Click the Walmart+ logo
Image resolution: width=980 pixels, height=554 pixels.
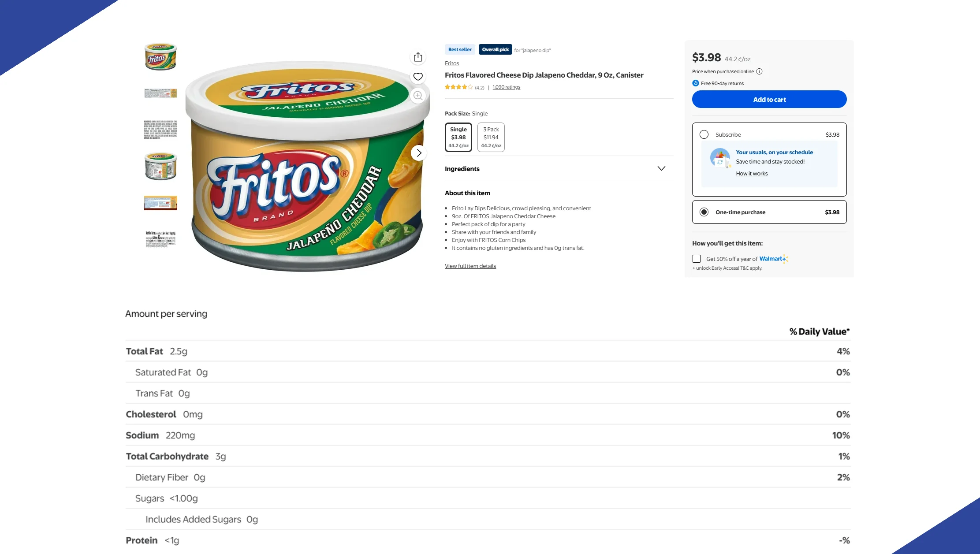(773, 259)
